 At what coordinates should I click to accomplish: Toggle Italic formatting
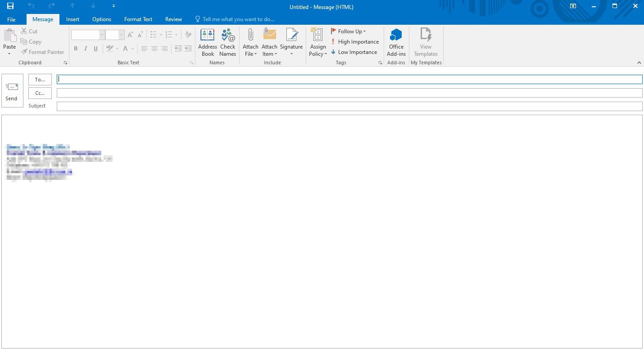(86, 49)
